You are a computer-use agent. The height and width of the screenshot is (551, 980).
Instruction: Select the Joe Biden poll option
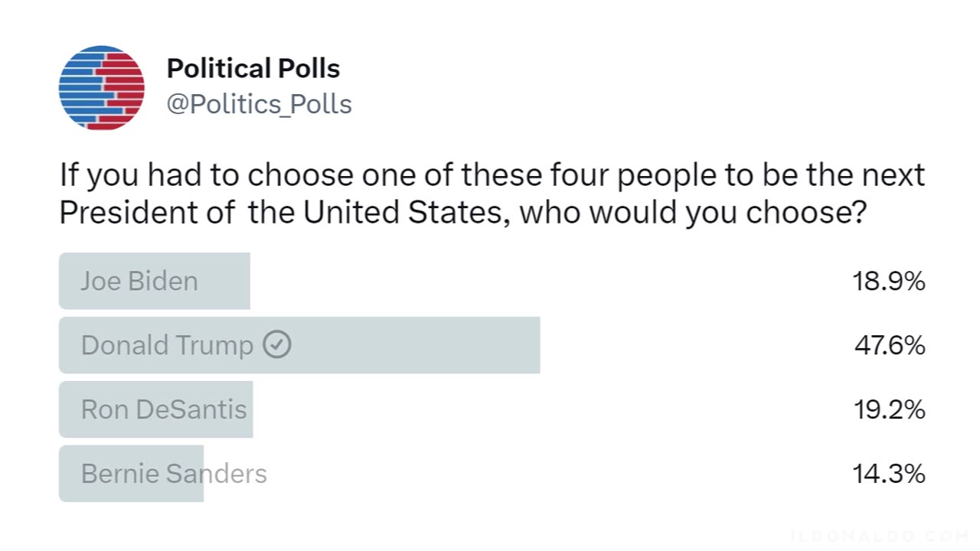point(139,282)
